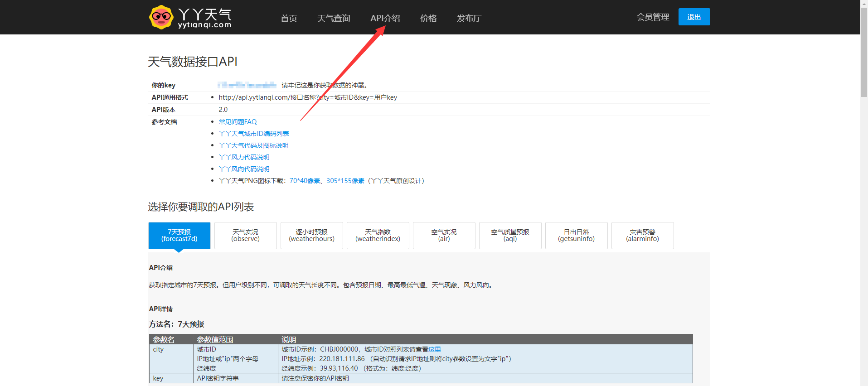Switch to the 天气实况 (observe) tab
This screenshot has width=868, height=386.
[246, 236]
